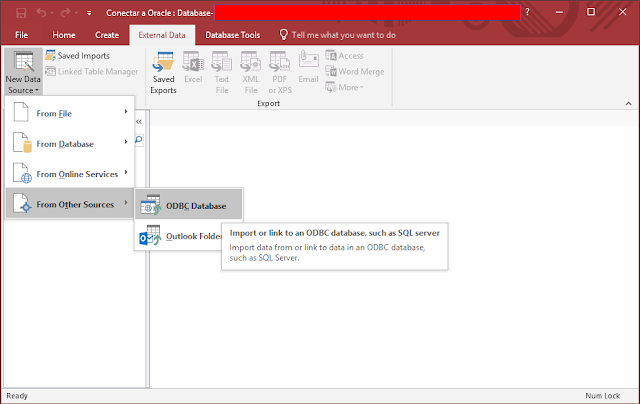640x404 pixels.
Task: Click the Help question mark icon
Action: point(527,12)
